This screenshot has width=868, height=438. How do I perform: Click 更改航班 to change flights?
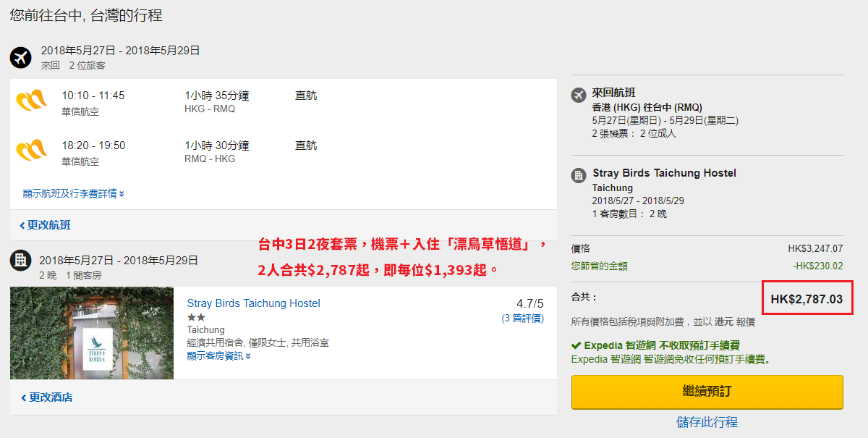(x=45, y=225)
